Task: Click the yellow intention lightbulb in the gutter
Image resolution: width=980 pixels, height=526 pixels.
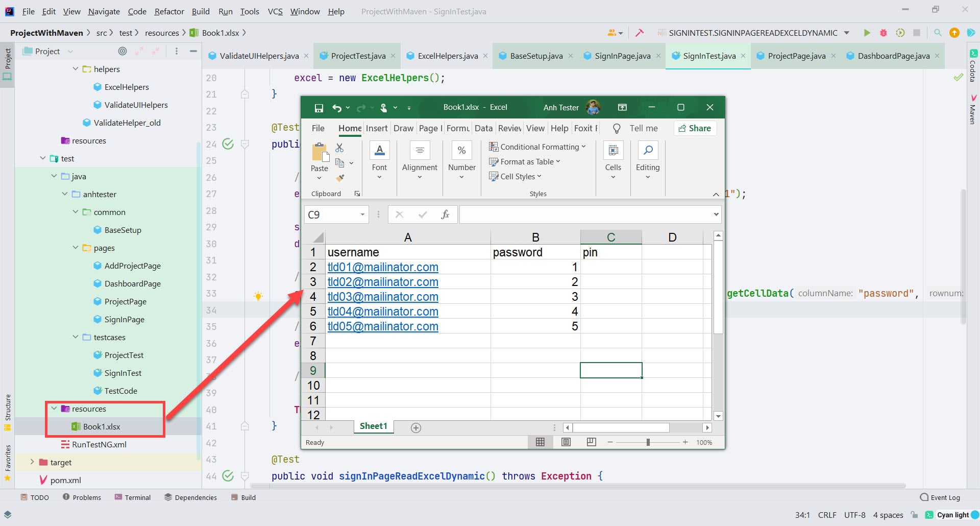Action: [258, 296]
